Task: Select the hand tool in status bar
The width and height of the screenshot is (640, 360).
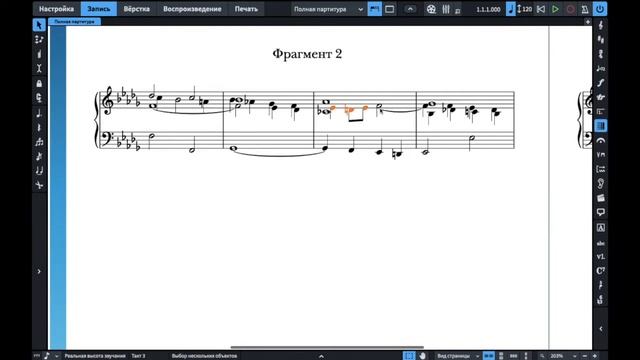Action: pyautogui.click(x=422, y=356)
